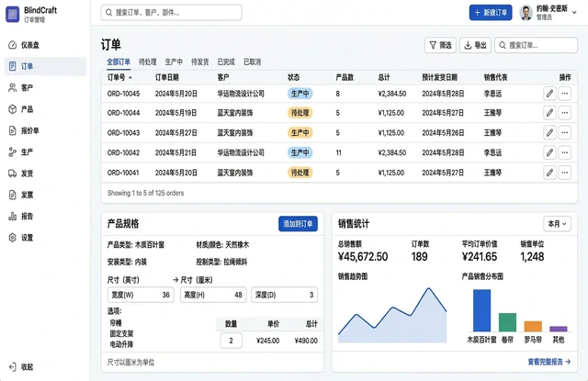
Task: Switch to 全部订单 tab
Action: [x=119, y=62]
